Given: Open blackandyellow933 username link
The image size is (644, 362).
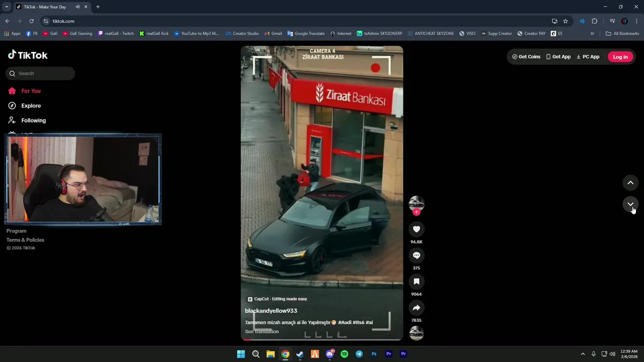Looking at the screenshot, I should (271, 311).
